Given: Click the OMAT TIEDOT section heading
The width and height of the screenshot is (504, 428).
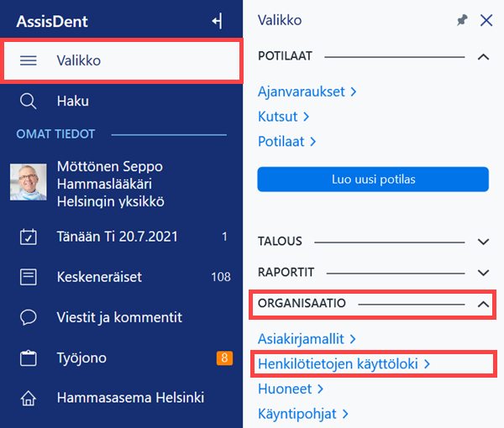Looking at the screenshot, I should (x=55, y=134).
